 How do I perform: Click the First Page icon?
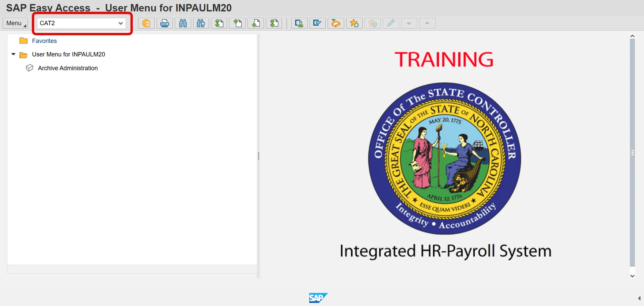[x=219, y=23]
